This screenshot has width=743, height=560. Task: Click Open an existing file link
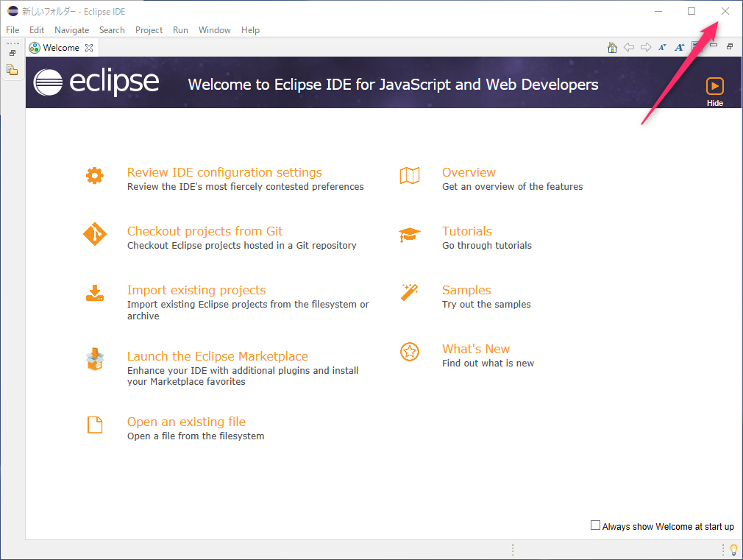tap(186, 422)
